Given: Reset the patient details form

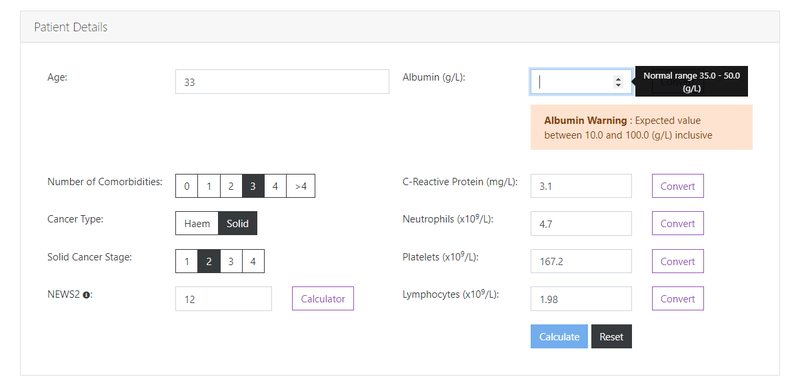Looking at the screenshot, I should coord(611,337).
